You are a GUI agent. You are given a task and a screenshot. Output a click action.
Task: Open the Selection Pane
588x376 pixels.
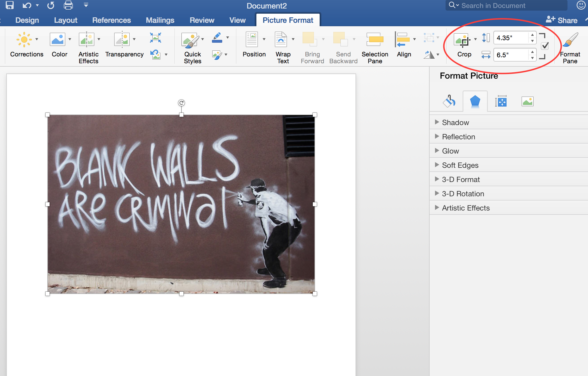375,48
